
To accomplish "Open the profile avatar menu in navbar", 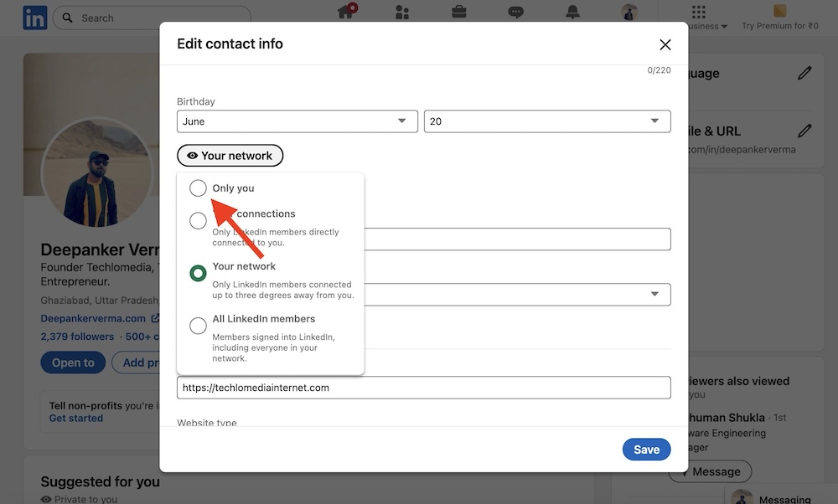I will (629, 12).
